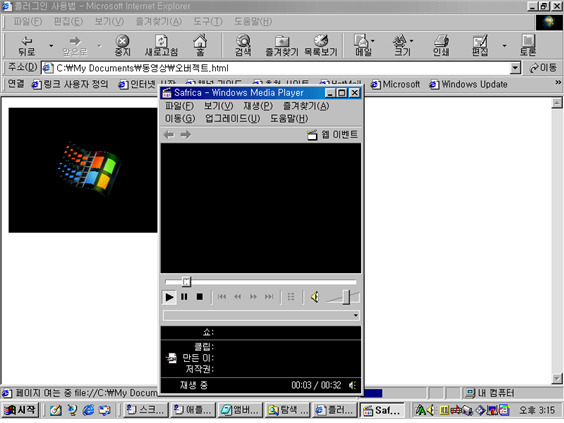564x423 pixels.
Task: Open the Go menu in Windows Media Player
Action: tap(180, 118)
